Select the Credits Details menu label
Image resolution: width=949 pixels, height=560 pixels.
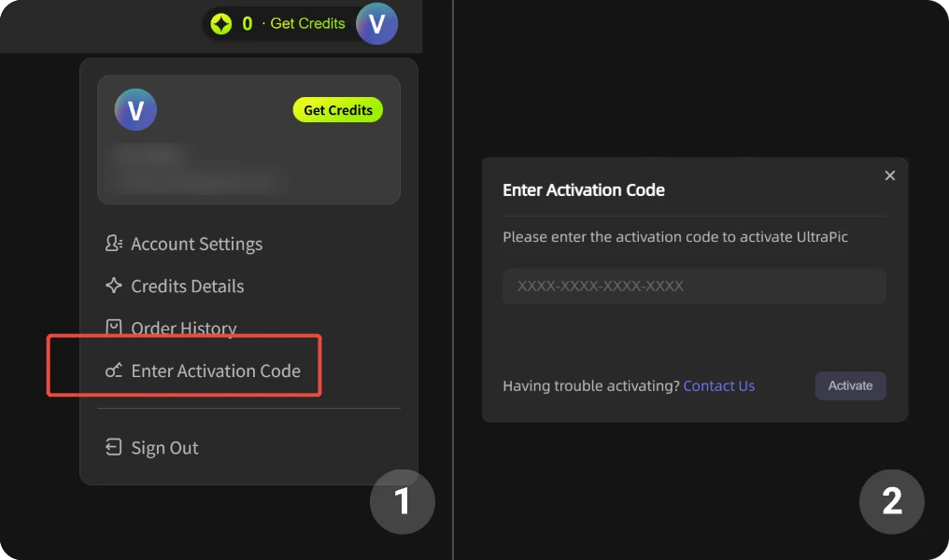[187, 287]
